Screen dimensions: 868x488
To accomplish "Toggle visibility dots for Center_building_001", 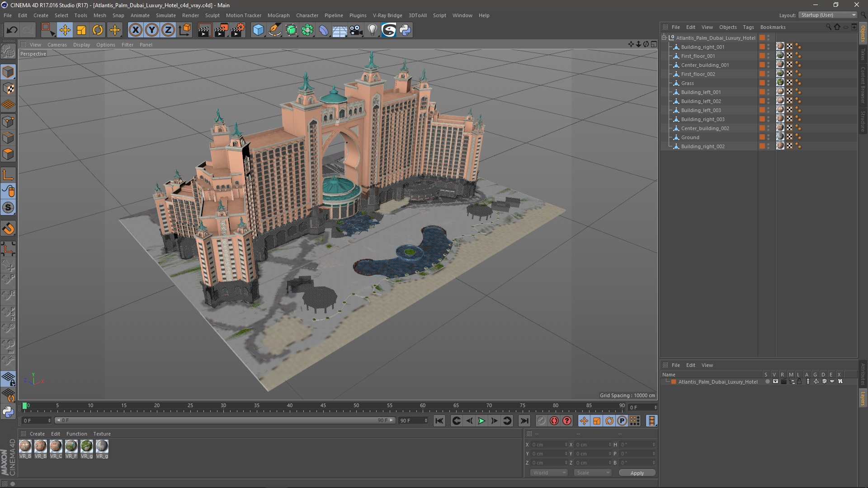I will pyautogui.click(x=768, y=65).
